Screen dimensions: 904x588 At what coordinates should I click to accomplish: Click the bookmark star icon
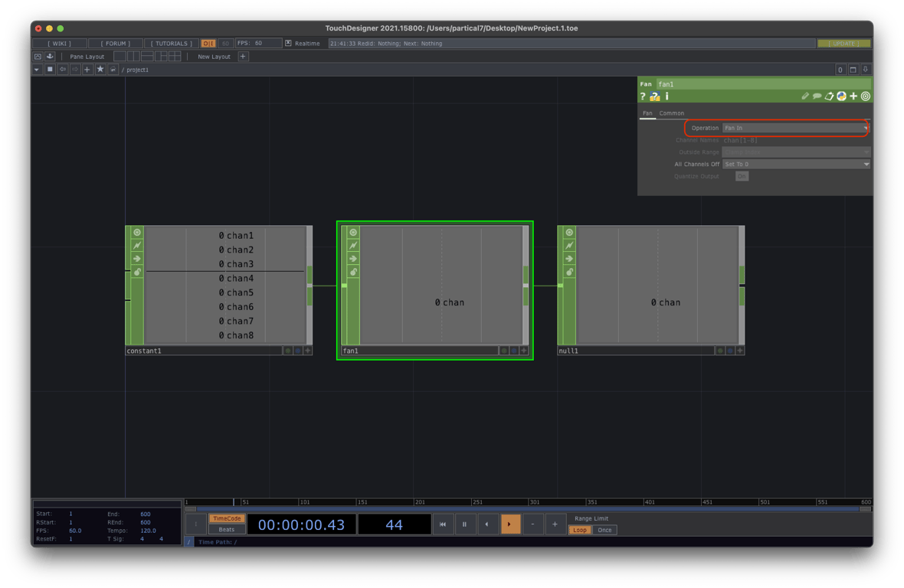click(x=100, y=70)
